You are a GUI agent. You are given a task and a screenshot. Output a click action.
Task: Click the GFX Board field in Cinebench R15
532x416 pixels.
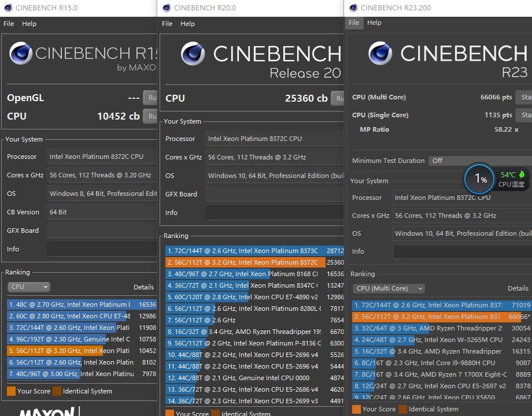pyautogui.click(x=102, y=231)
